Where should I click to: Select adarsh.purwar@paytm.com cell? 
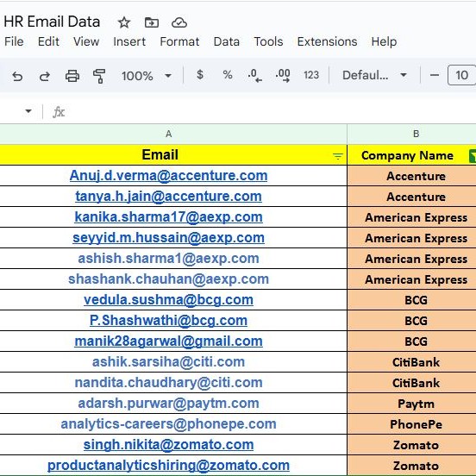(x=173, y=404)
